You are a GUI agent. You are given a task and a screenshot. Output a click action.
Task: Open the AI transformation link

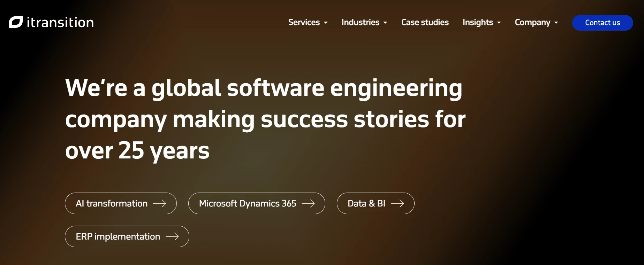click(x=121, y=203)
